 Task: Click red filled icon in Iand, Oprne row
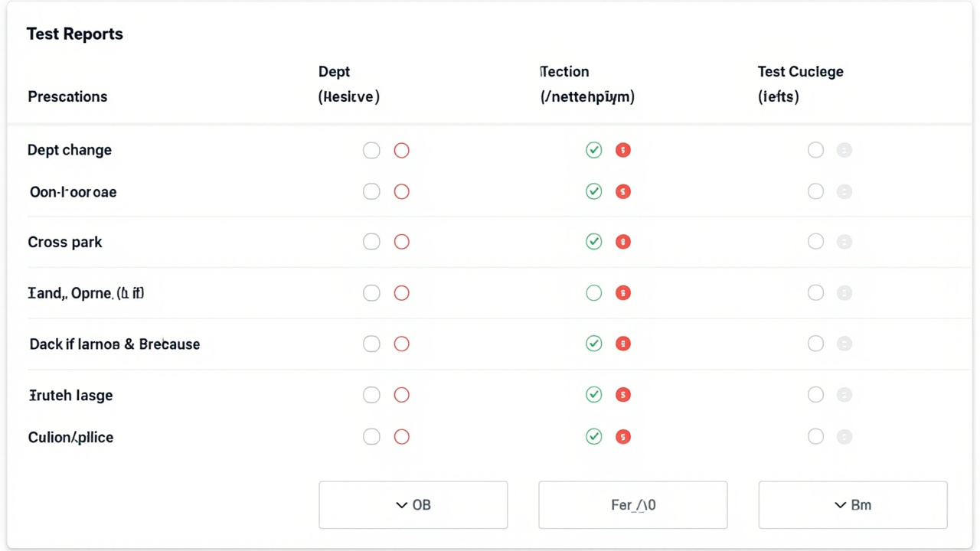click(x=623, y=293)
